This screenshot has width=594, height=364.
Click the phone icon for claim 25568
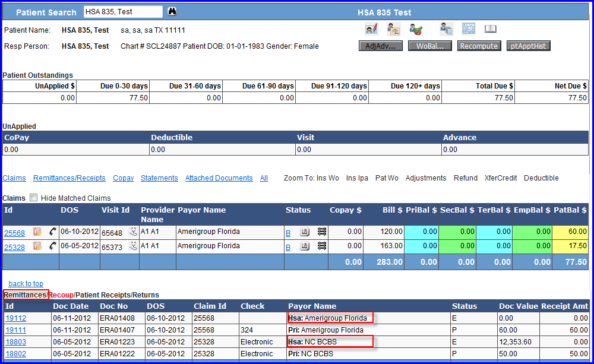[52, 232]
